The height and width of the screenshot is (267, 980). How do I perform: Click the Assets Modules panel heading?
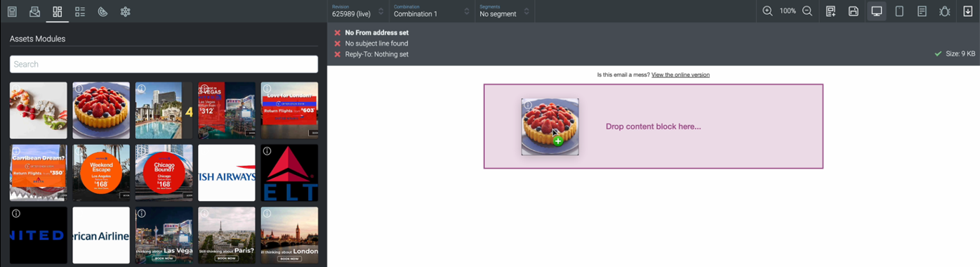(x=37, y=39)
